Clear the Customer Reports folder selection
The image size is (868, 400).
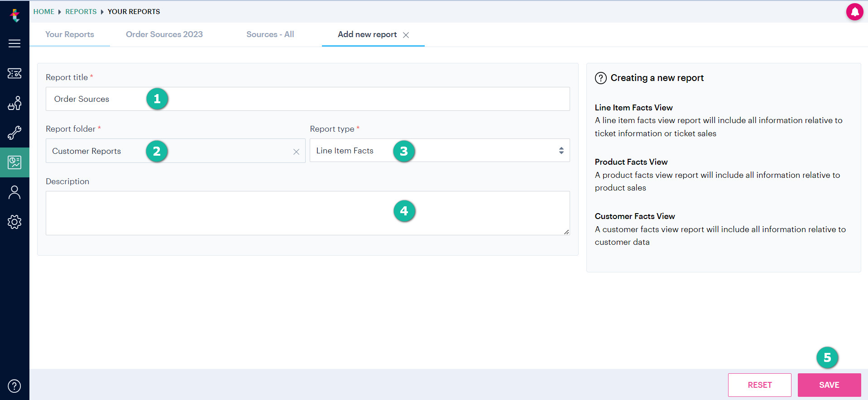(x=296, y=152)
